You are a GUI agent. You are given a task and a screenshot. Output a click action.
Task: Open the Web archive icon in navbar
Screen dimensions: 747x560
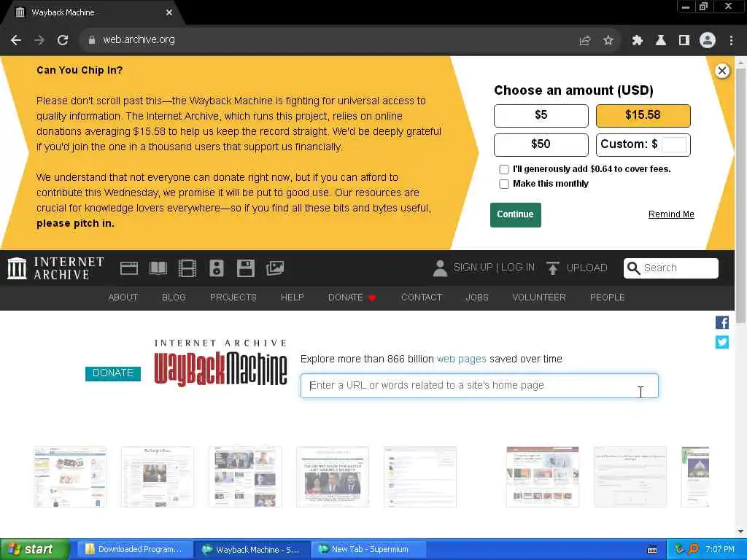click(x=128, y=268)
